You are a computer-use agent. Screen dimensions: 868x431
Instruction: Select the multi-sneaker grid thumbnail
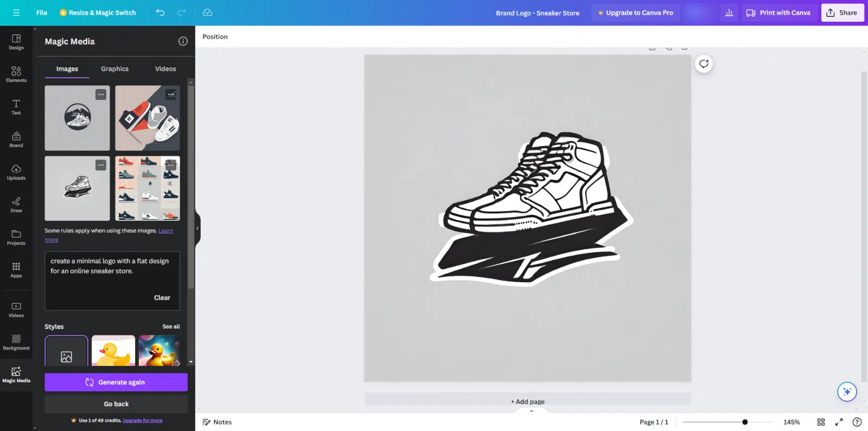point(148,188)
